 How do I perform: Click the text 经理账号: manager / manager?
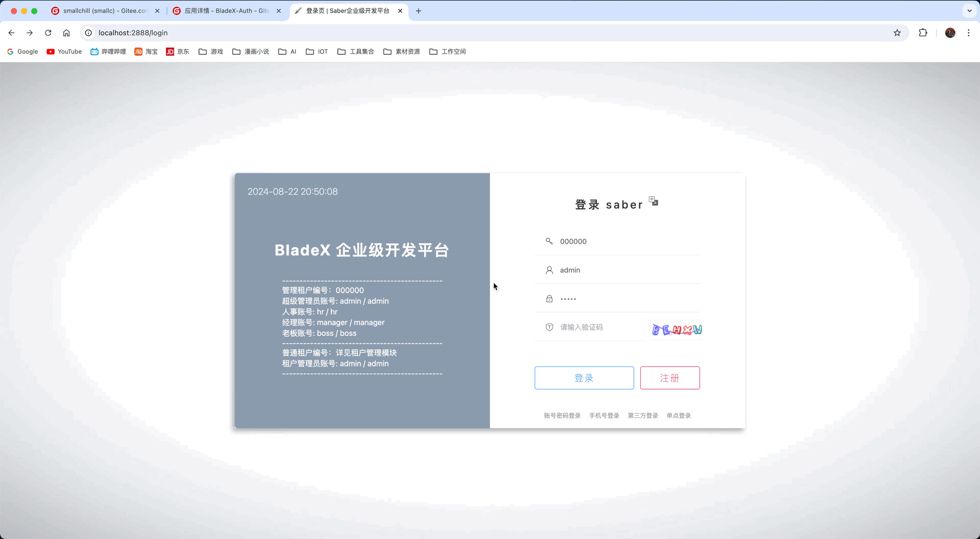pos(333,323)
